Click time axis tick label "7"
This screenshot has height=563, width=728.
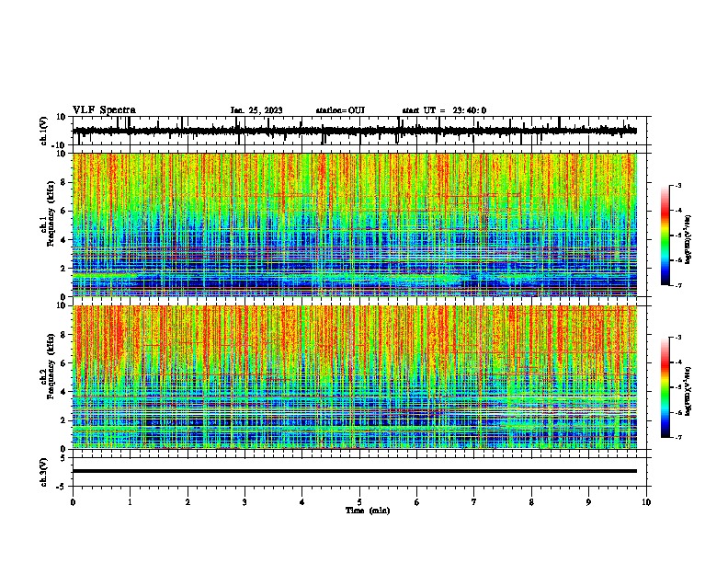click(474, 502)
